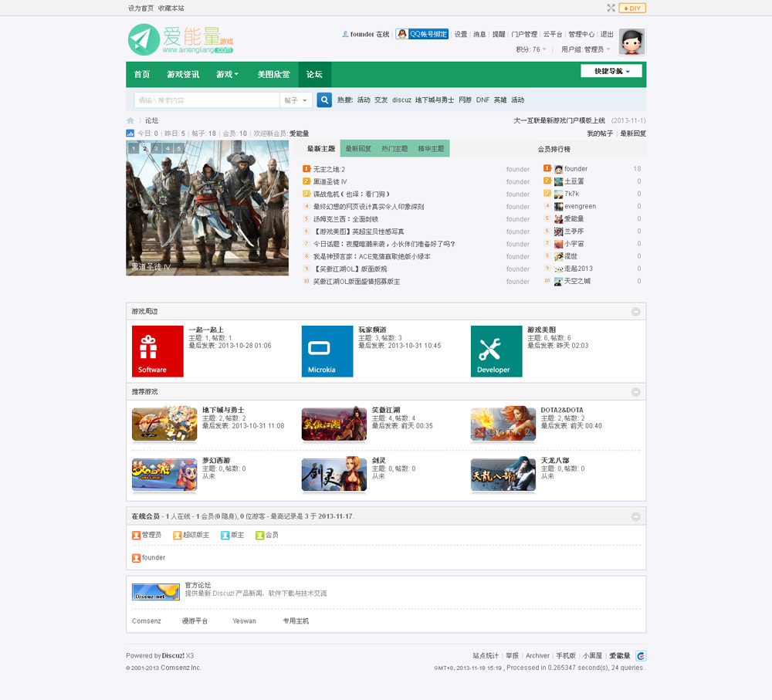Collapse the 推荐游戏 section
This screenshot has width=772, height=700.
coord(635,392)
